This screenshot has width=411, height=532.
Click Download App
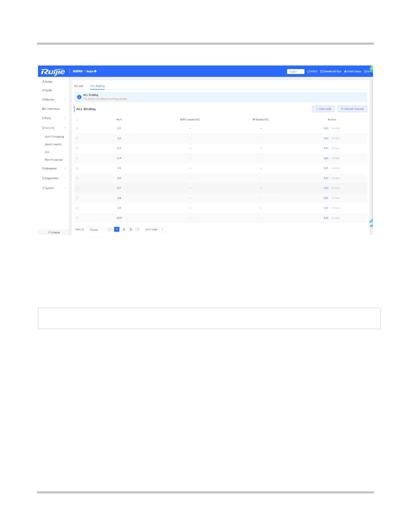tap(331, 72)
